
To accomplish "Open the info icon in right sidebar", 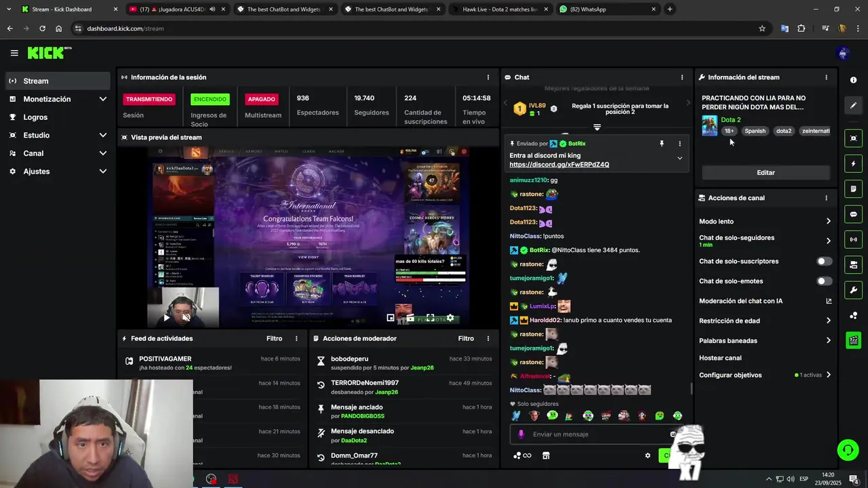I will (853, 80).
